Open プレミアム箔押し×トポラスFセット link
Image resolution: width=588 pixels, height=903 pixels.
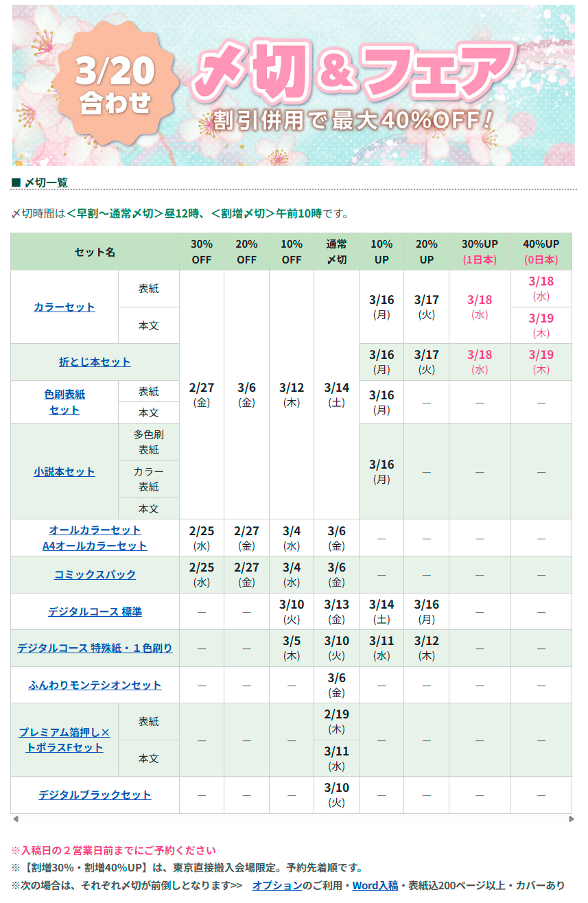pos(64,740)
